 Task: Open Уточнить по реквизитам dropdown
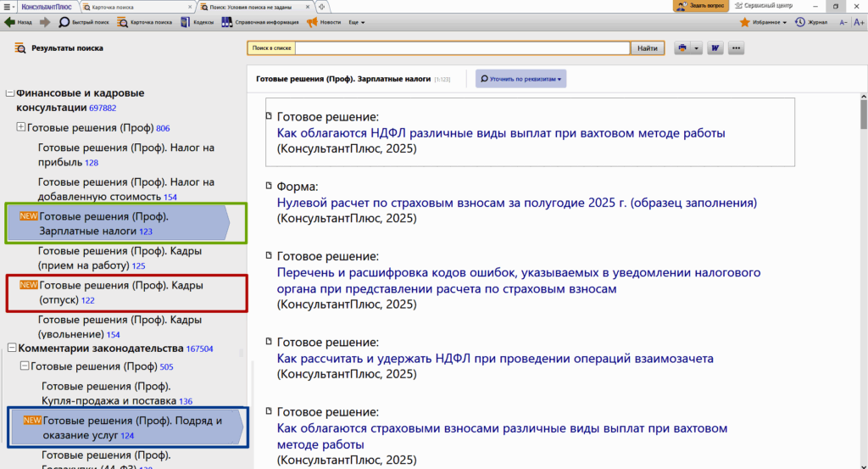(520, 79)
